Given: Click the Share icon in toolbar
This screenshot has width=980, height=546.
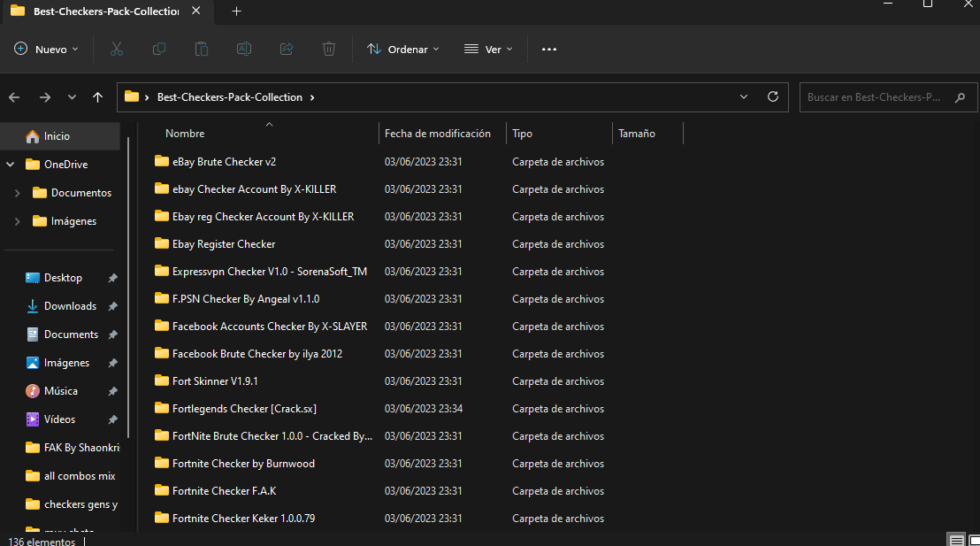Looking at the screenshot, I should (x=287, y=50).
